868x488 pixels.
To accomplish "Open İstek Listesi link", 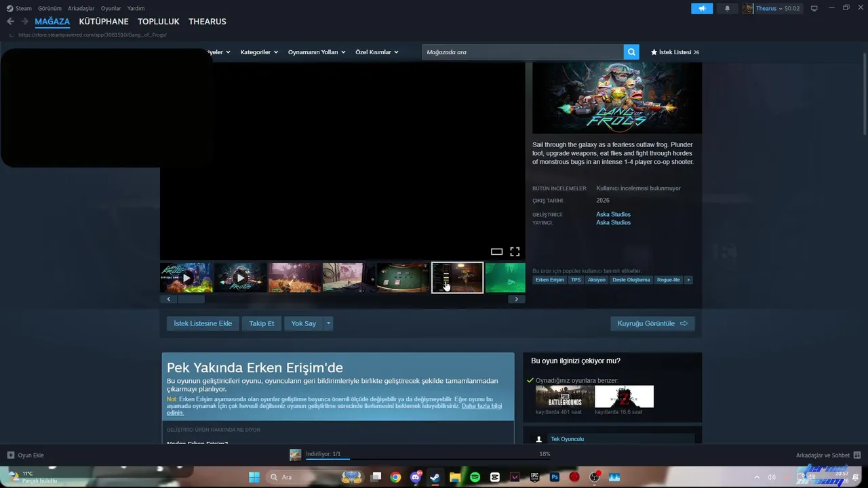I will click(675, 52).
